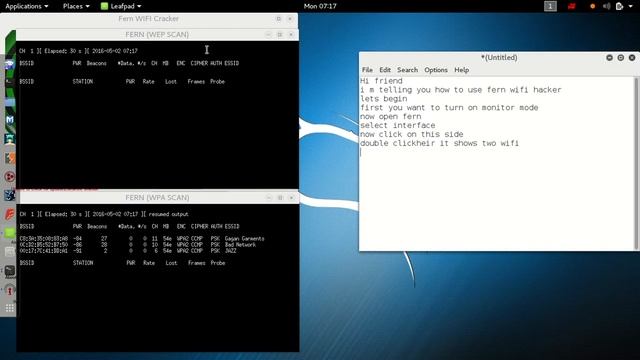Click the 'Hi friend' line in Leafpad

pyautogui.click(x=381, y=81)
